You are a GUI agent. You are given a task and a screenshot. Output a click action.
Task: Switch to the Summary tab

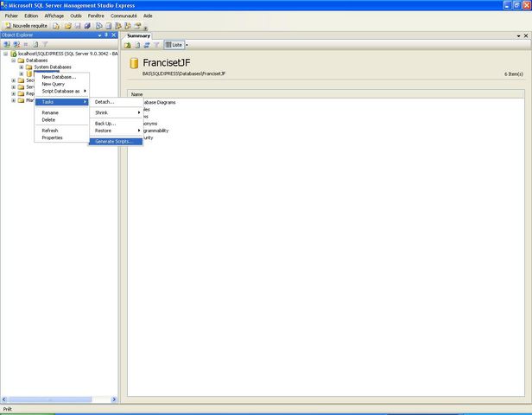click(139, 35)
